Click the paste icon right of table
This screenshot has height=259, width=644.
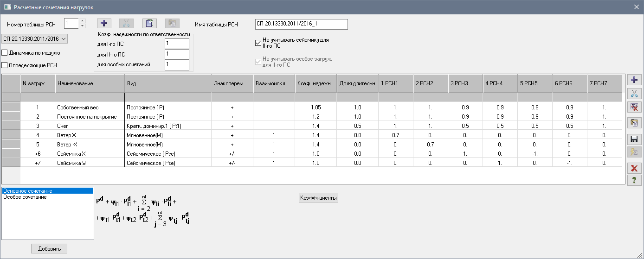click(x=634, y=122)
